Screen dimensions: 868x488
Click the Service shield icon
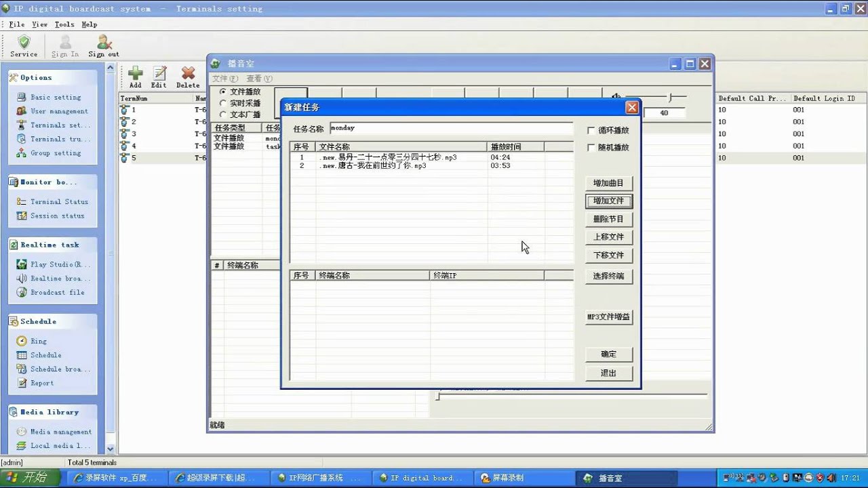click(24, 42)
